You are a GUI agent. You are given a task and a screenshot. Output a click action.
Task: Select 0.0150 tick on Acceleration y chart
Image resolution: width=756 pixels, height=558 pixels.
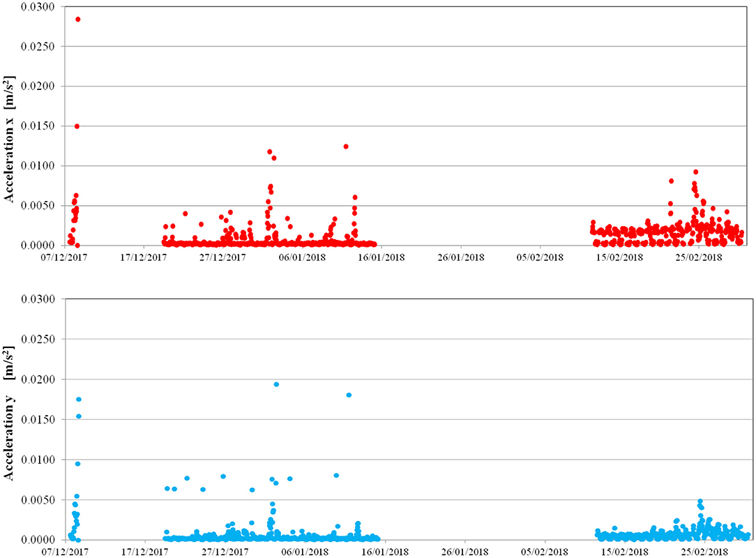pyautogui.click(x=38, y=420)
